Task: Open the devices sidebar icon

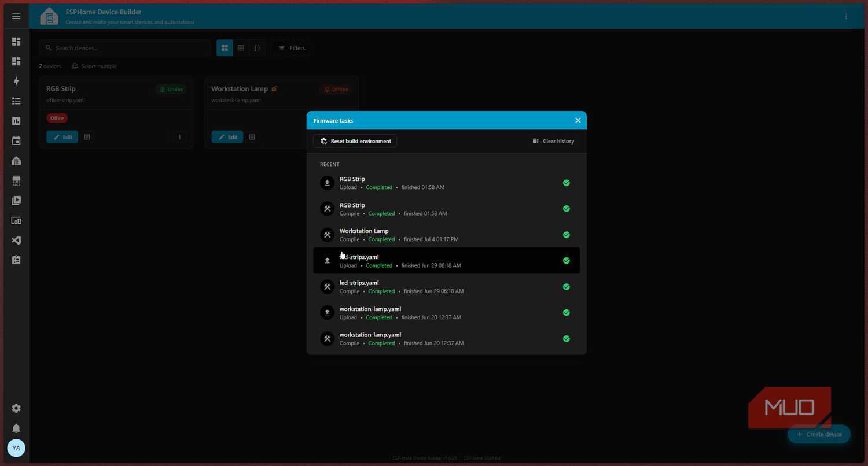Action: [16, 220]
